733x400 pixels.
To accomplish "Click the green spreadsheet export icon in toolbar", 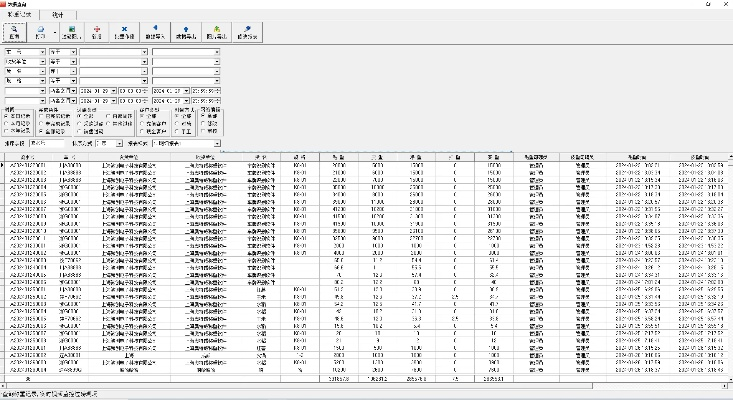I will [x=72, y=33].
